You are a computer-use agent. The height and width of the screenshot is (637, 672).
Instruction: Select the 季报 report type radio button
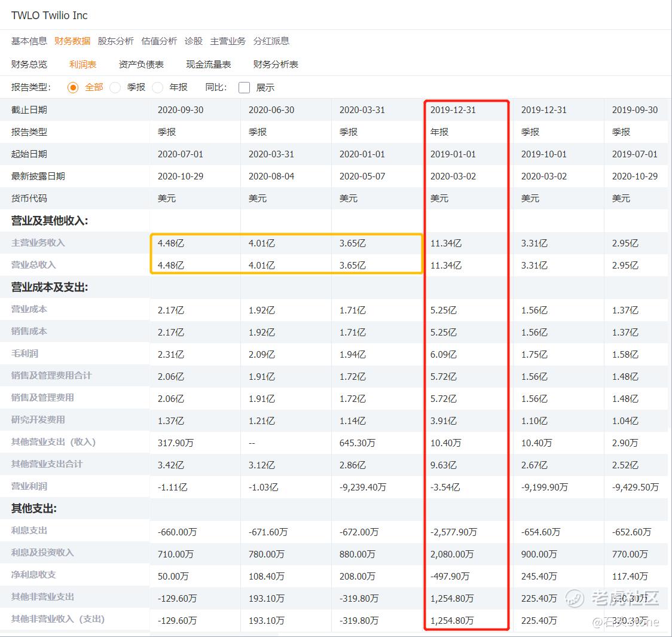point(115,87)
